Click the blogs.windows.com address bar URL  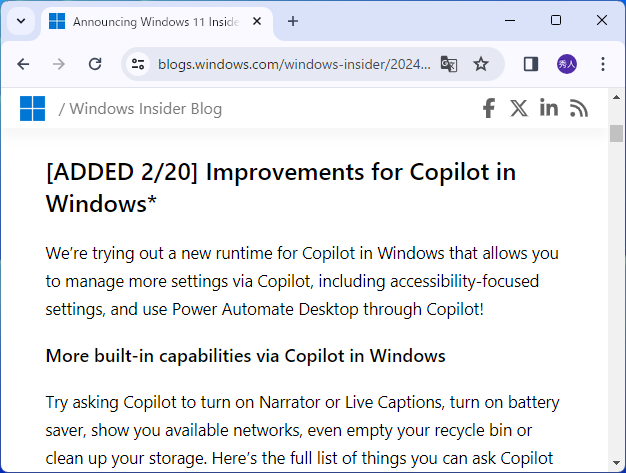(x=294, y=64)
